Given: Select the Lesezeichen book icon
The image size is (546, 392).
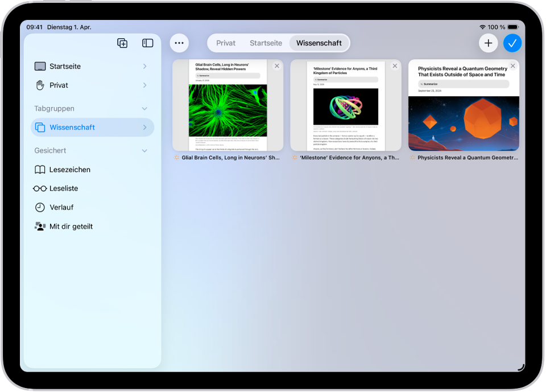Looking at the screenshot, I should coord(40,170).
